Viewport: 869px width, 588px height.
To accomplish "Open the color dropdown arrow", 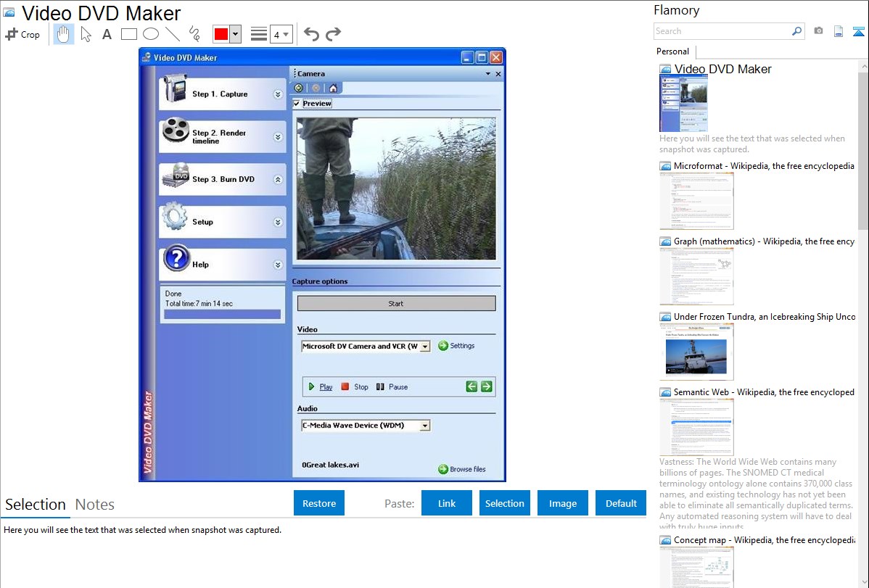I will 235,34.
